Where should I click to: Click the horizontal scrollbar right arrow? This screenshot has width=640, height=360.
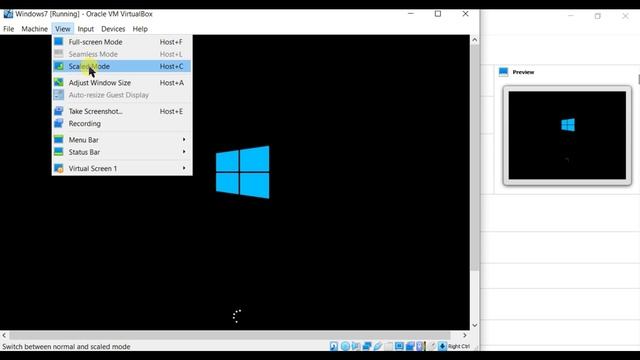(464, 335)
